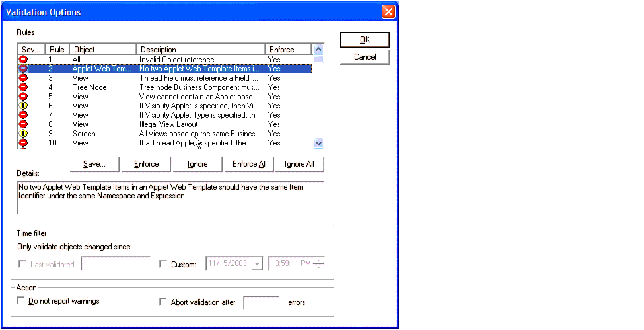644x330 pixels.
Task: Open the custom date dropdown calendar
Action: 257,264
